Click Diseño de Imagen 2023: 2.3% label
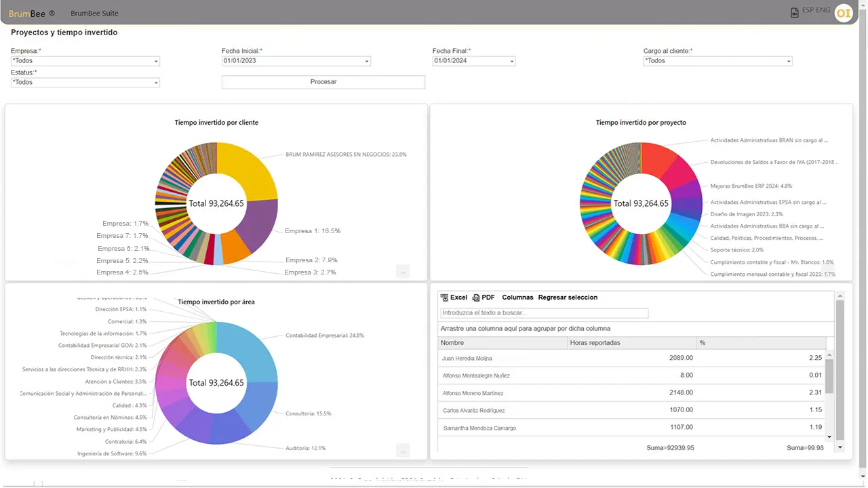The image size is (868, 488). click(x=746, y=214)
